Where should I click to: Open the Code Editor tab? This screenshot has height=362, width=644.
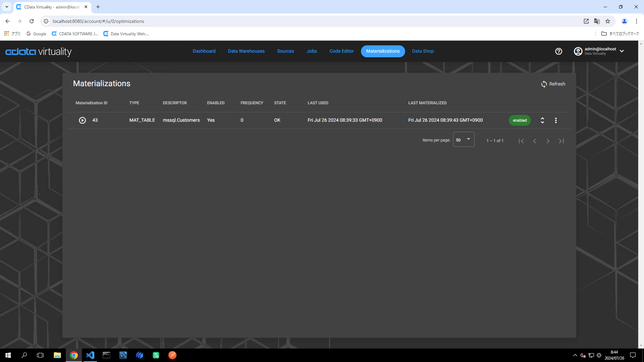click(341, 51)
